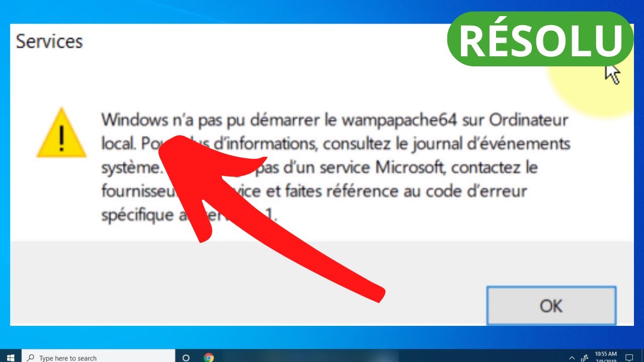Screen dimensions: 644x362
Task: Click the search magnifier icon in taskbar
Action: tap(31, 358)
